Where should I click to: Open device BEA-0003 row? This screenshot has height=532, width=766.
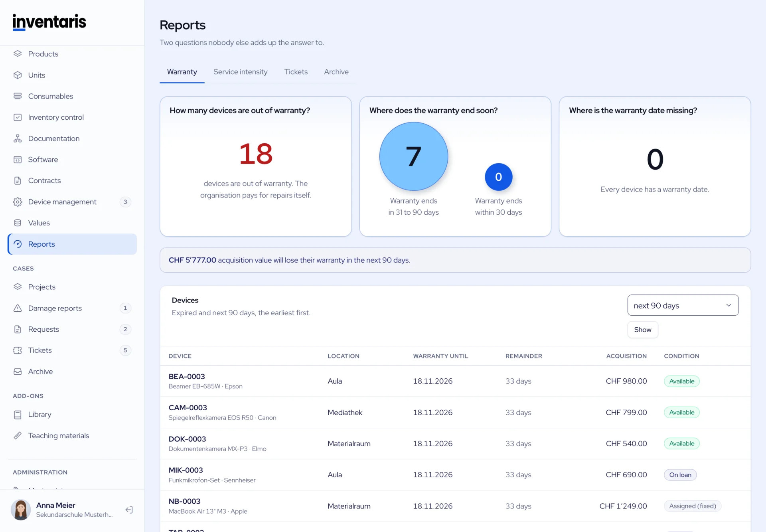(455, 381)
